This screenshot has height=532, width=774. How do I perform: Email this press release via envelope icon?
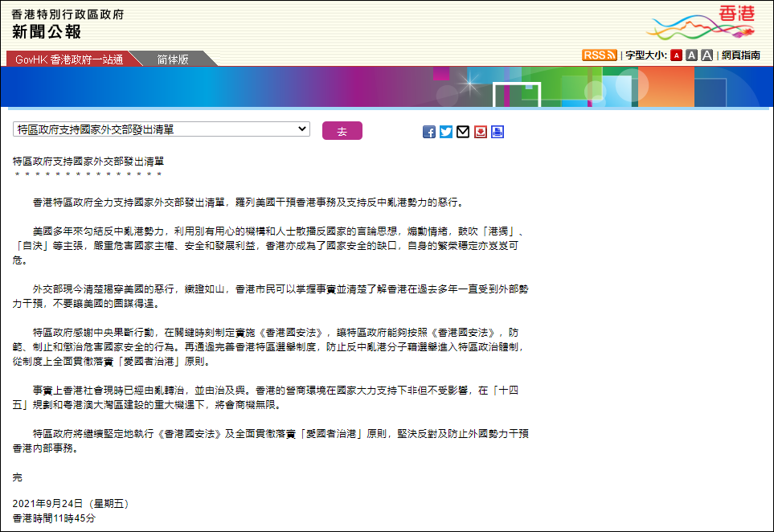click(463, 132)
